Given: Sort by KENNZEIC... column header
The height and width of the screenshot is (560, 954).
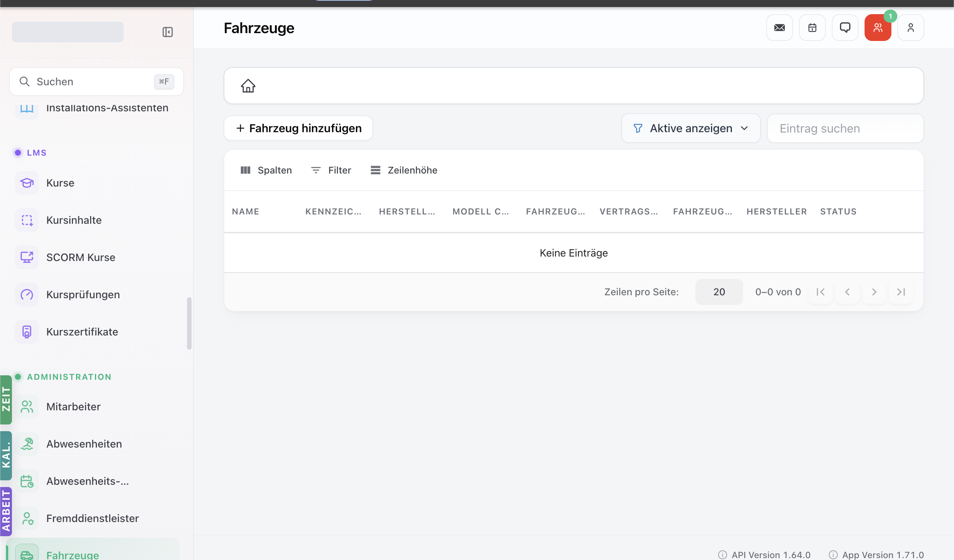Looking at the screenshot, I should pos(333,211).
